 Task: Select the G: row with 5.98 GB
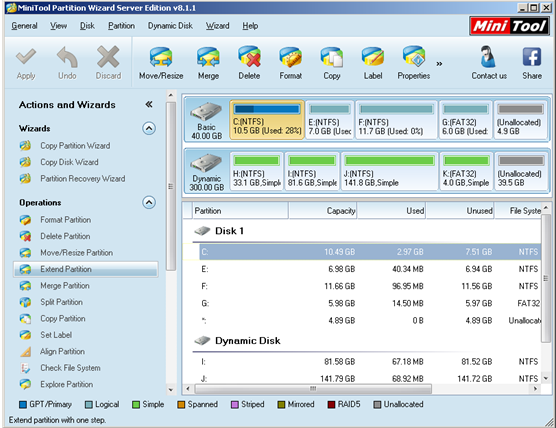click(370, 303)
